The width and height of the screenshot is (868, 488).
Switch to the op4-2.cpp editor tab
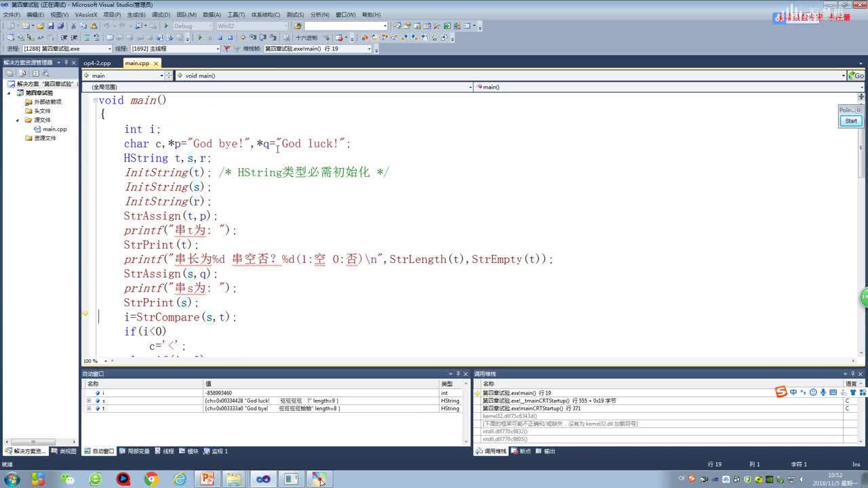[x=97, y=63]
